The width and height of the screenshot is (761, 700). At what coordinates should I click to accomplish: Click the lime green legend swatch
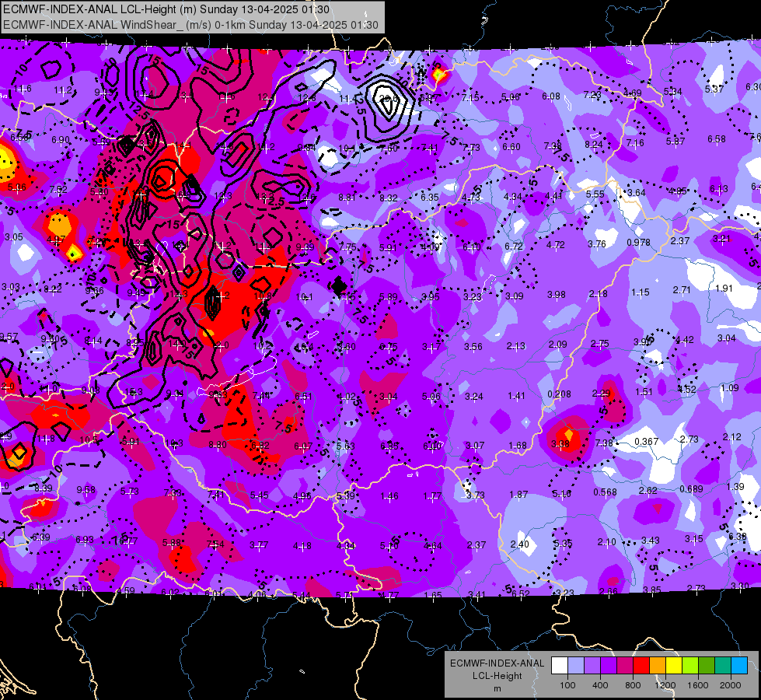tap(690, 666)
